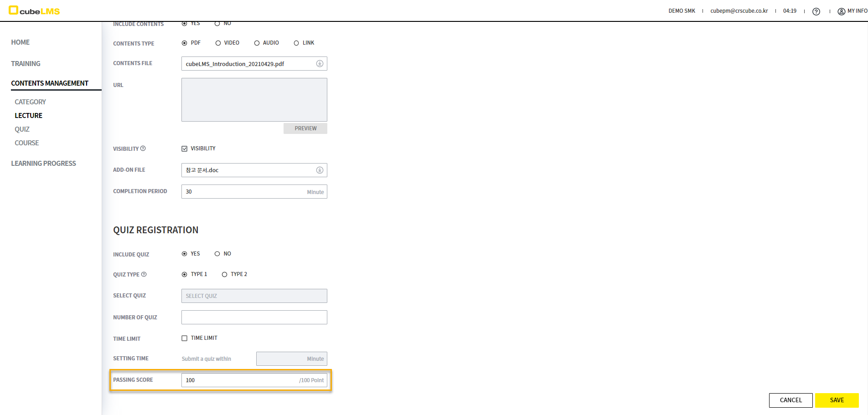Click the yellow SAVE button
868x415 pixels.
837,400
